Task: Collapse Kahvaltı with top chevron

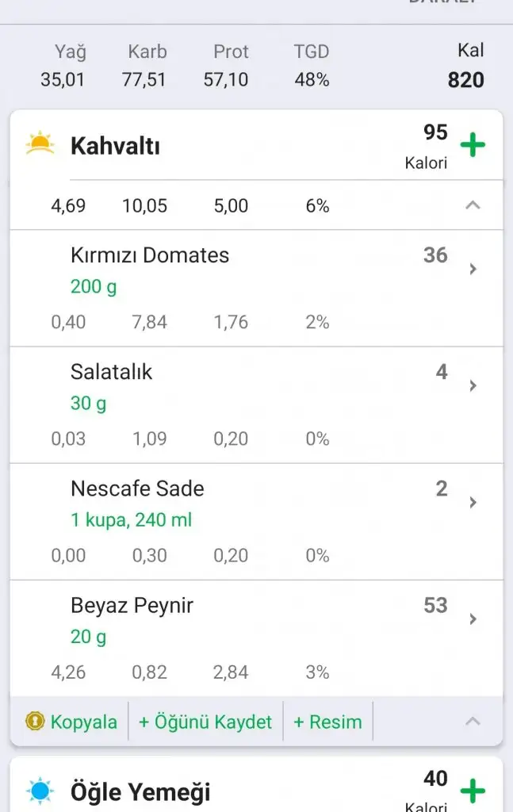Action: pos(473,205)
